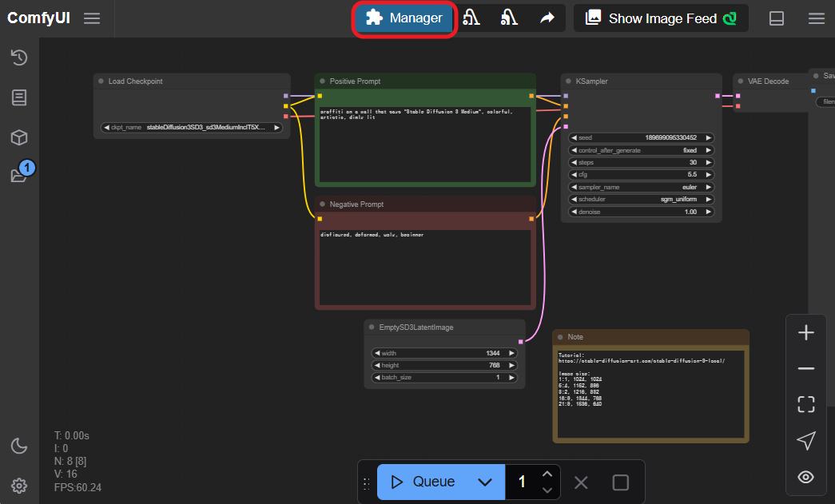Screen dimensions: 835x504
Task: Zoom in with the plus button
Action: 805,332
